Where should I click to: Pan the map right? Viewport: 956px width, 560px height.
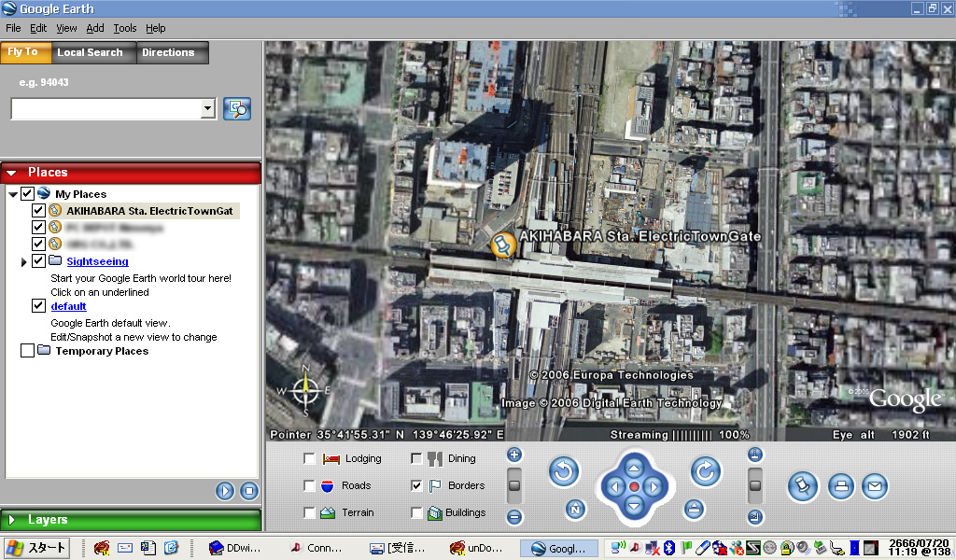pos(654,487)
